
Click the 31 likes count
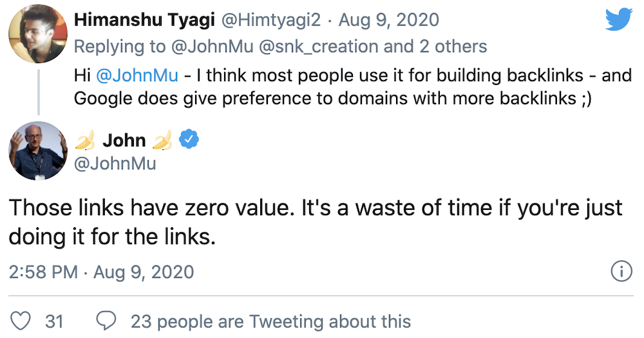(x=54, y=321)
